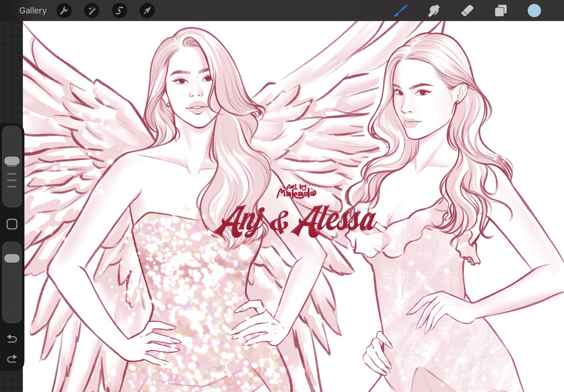Open the Layers panel
Image resolution: width=564 pixels, height=392 pixels.
point(501,10)
